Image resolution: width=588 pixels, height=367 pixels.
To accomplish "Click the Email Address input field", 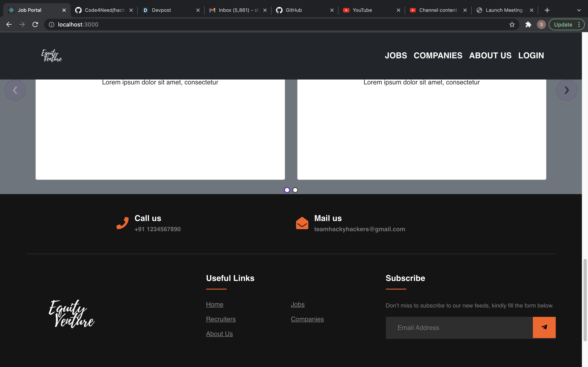I will click(x=459, y=327).
